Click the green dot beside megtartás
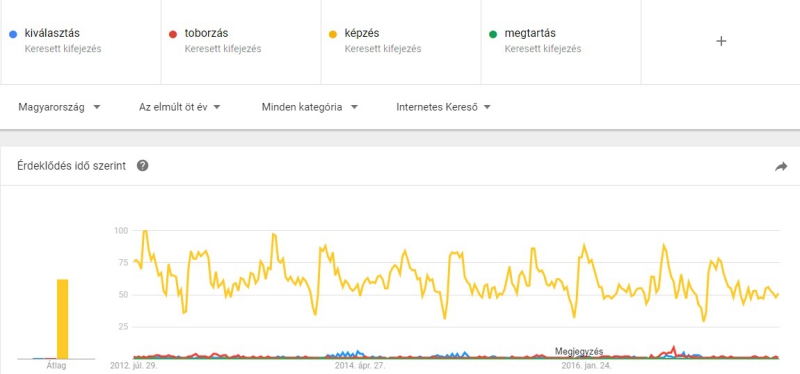The image size is (800, 374). point(493,34)
